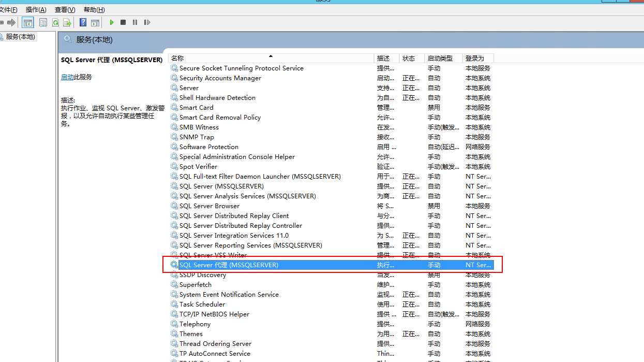Click the gear icon beside Telephony
644x362 pixels.
[174, 324]
